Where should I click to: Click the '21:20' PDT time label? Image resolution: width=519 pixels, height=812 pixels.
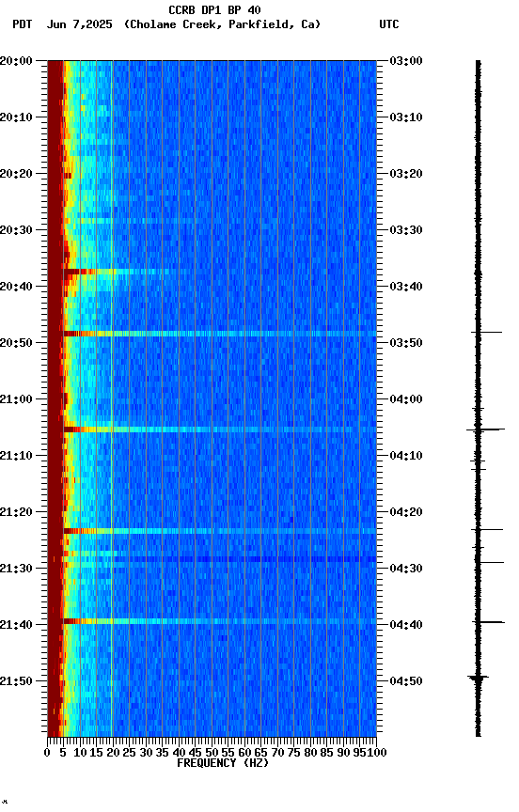coord(16,512)
